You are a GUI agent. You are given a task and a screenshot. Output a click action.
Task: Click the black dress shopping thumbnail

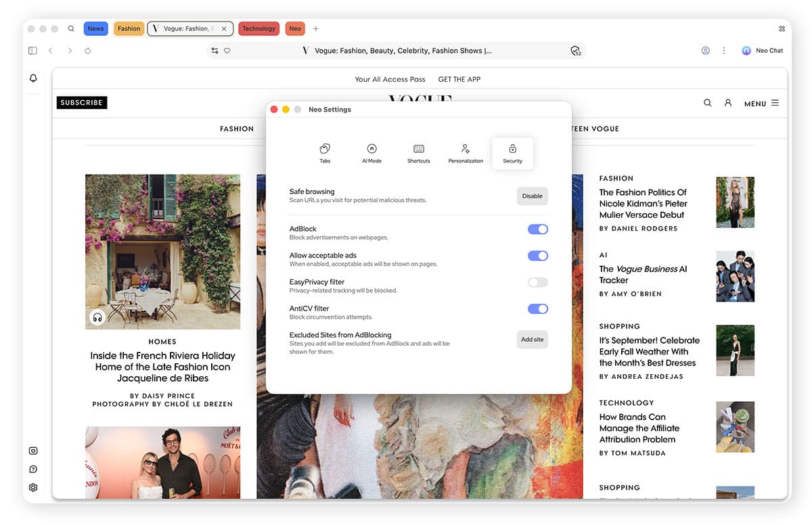(736, 350)
